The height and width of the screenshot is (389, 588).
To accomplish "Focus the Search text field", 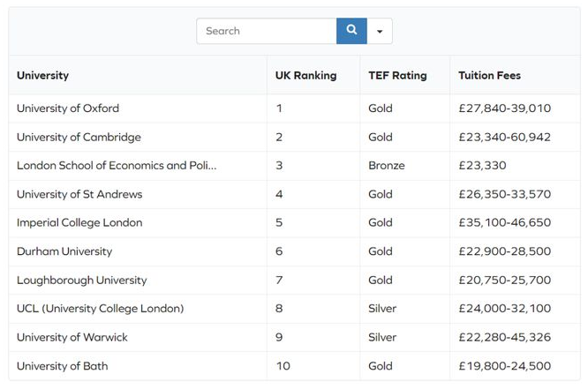I will (x=267, y=31).
